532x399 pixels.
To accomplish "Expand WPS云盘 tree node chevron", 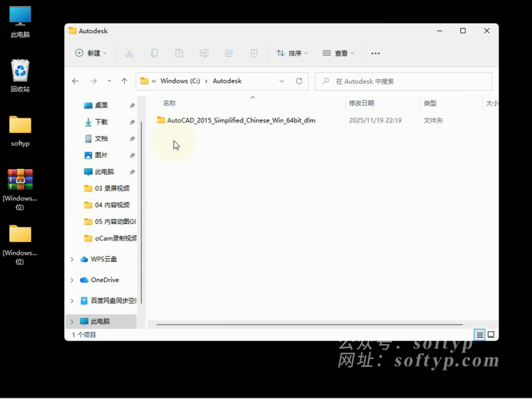I will [x=72, y=259].
